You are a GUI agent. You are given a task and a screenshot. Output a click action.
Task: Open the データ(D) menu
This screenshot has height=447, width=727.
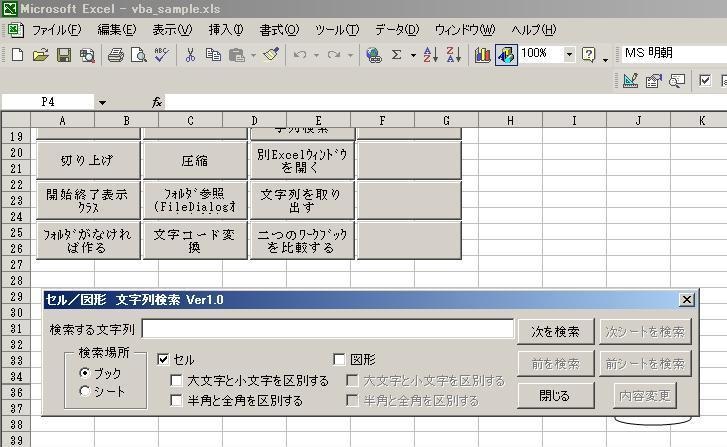coord(397,30)
